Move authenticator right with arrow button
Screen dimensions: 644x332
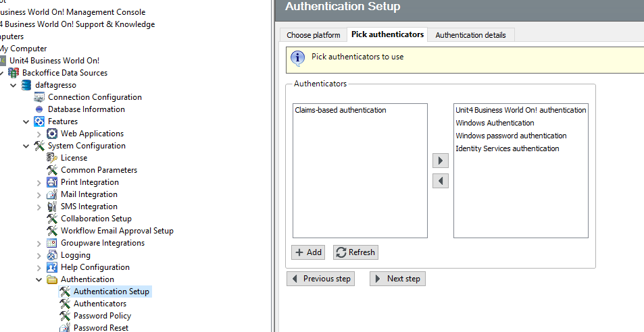[x=441, y=161]
